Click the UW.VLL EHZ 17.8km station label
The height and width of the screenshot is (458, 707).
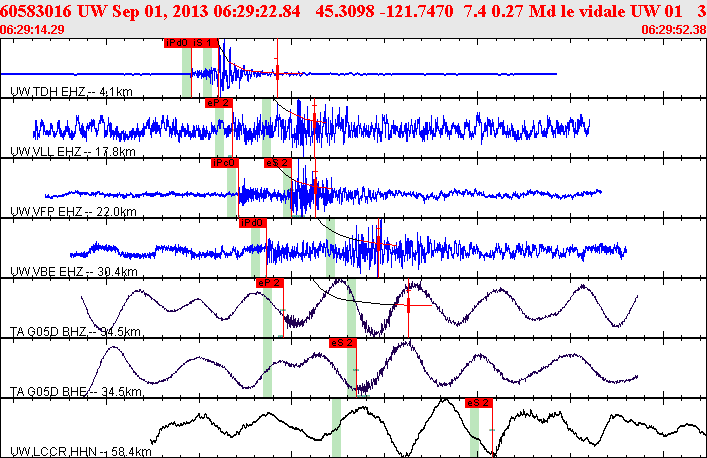coord(73,152)
